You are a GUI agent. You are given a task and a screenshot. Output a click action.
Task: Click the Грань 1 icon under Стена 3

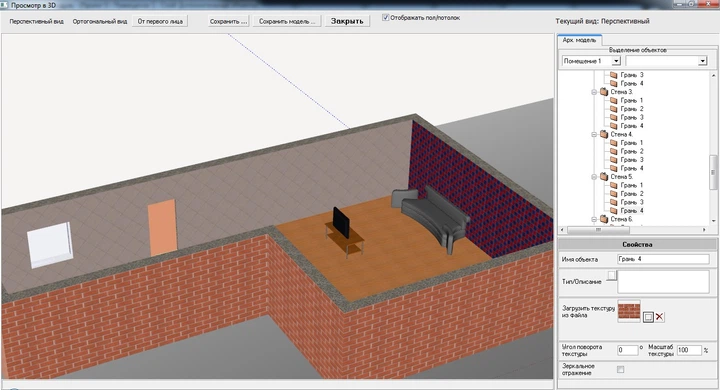click(x=613, y=100)
